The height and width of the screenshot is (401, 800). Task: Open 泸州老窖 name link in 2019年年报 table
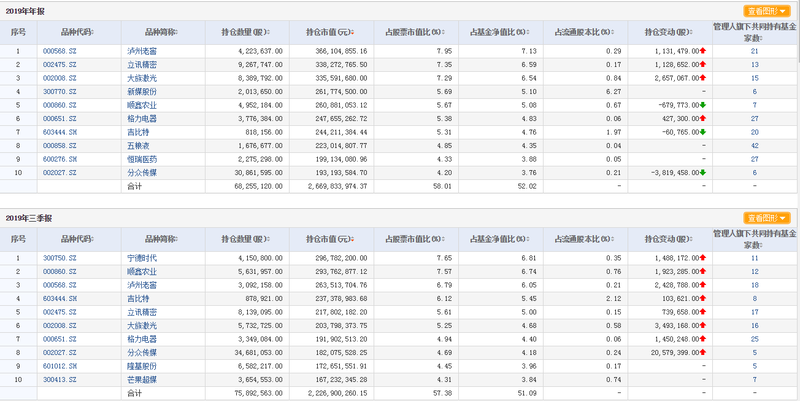coord(142,51)
